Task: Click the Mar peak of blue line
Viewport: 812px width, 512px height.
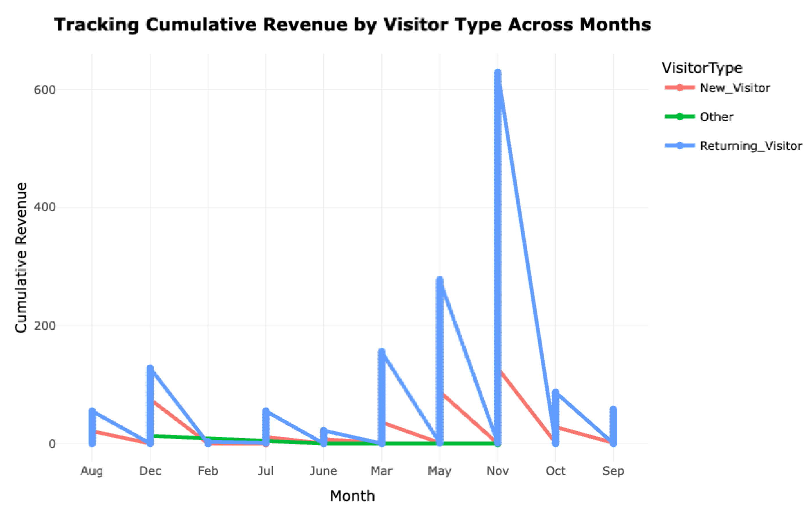Action: pos(381,351)
